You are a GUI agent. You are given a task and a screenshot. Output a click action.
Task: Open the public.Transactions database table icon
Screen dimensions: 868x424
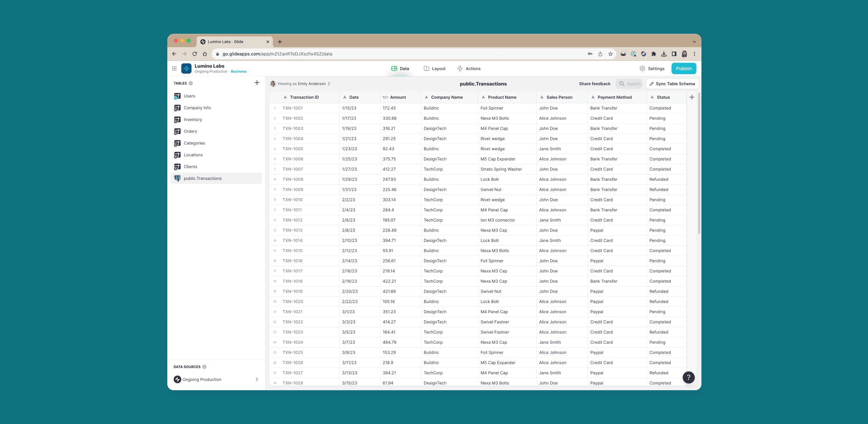177,178
